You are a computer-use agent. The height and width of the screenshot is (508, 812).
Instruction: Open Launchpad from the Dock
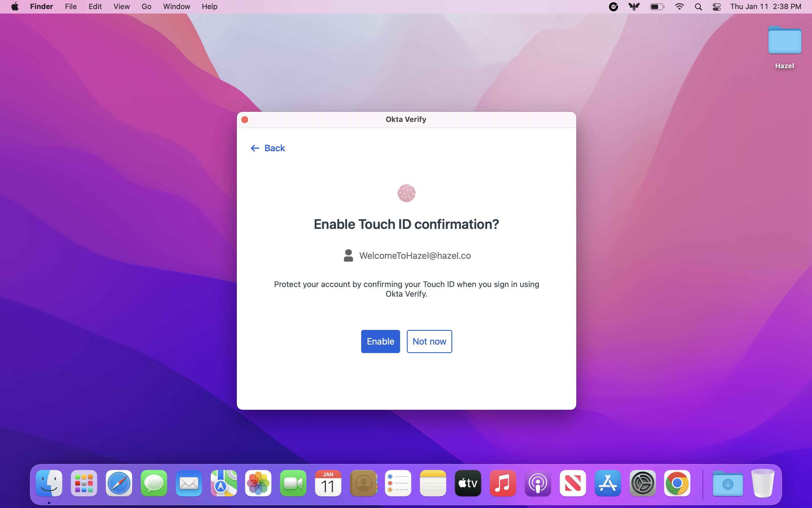[84, 483]
